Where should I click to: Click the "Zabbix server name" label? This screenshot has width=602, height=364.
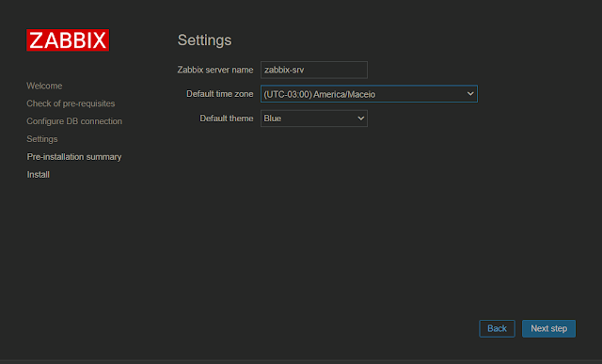(x=215, y=70)
